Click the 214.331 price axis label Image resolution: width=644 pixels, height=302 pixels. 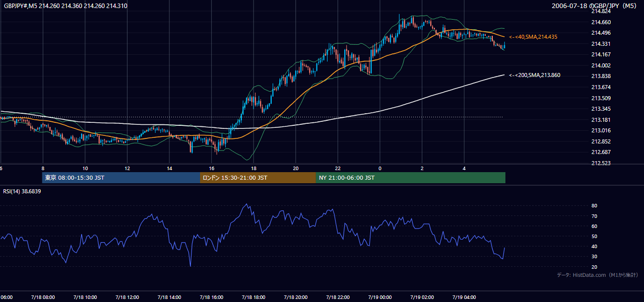601,44
